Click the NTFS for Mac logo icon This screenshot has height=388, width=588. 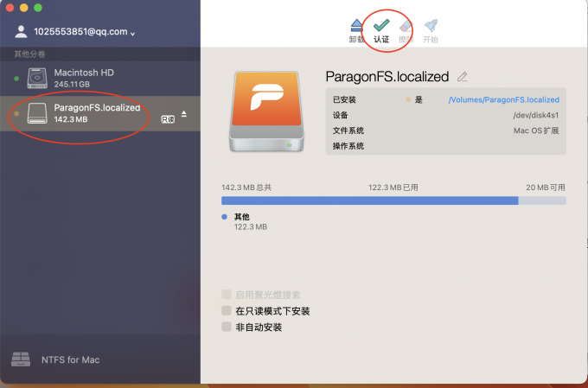[x=21, y=359]
